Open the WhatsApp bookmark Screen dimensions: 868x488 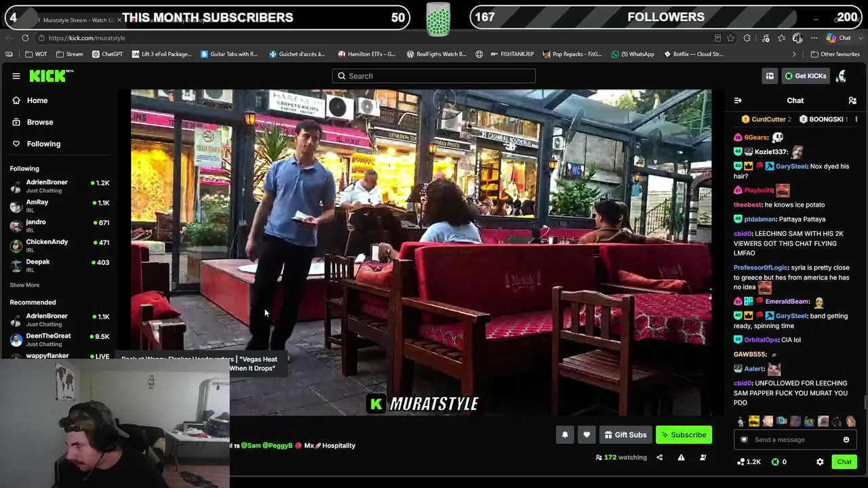[633, 54]
